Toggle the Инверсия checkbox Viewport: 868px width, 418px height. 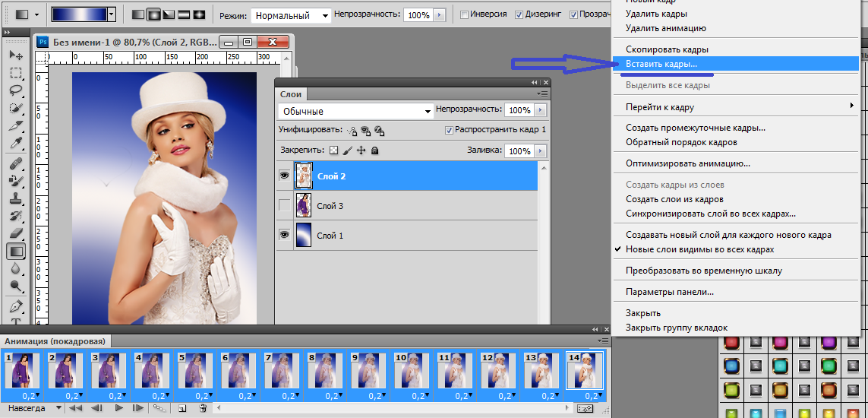click(x=465, y=14)
